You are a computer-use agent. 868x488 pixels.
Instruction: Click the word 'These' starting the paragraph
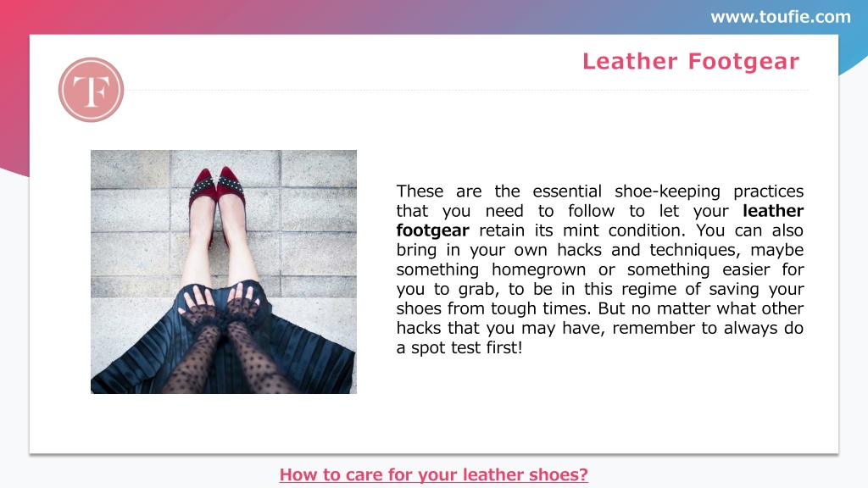tap(420, 191)
